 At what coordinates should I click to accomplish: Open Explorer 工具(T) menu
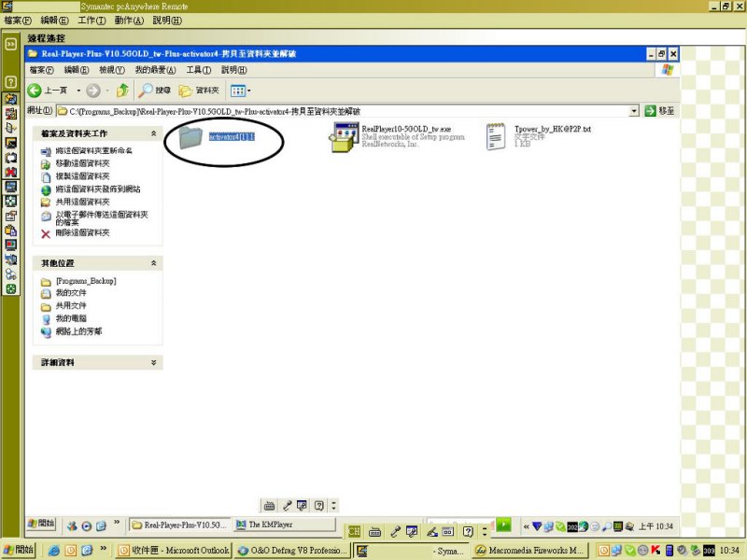pyautogui.click(x=199, y=70)
